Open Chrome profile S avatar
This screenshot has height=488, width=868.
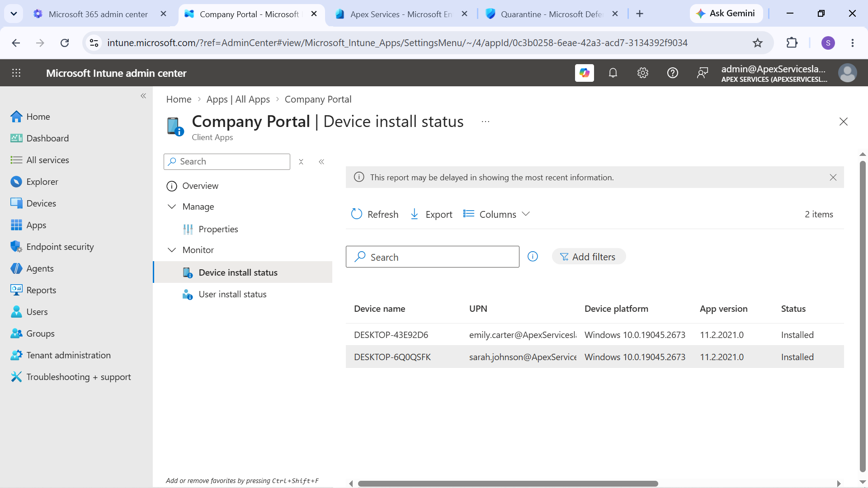pos(828,43)
